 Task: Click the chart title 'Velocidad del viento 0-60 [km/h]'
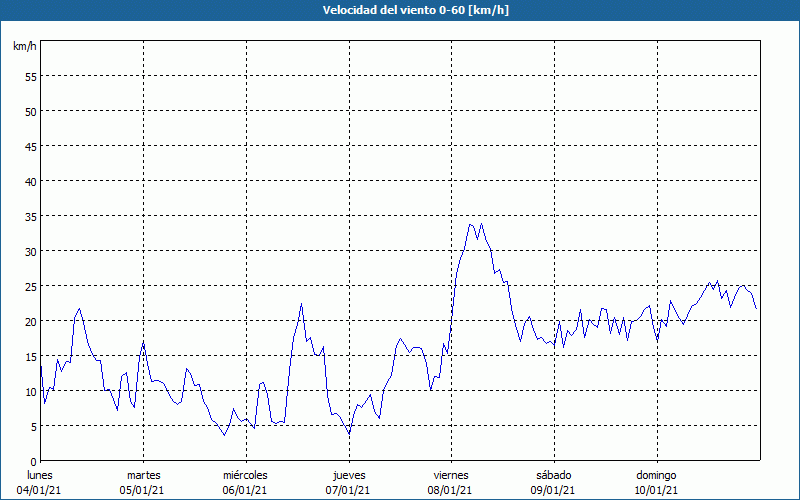(x=416, y=10)
